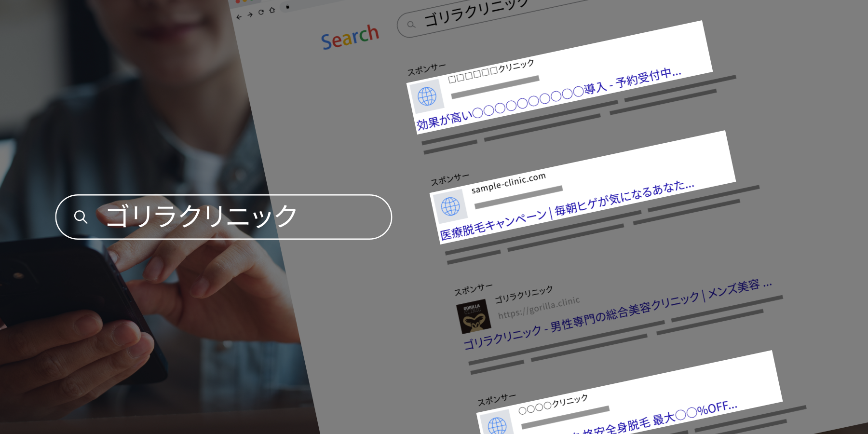Click the スポンサー label above the Gorilla Clinic ad
The width and height of the screenshot is (868, 434).
474,289
